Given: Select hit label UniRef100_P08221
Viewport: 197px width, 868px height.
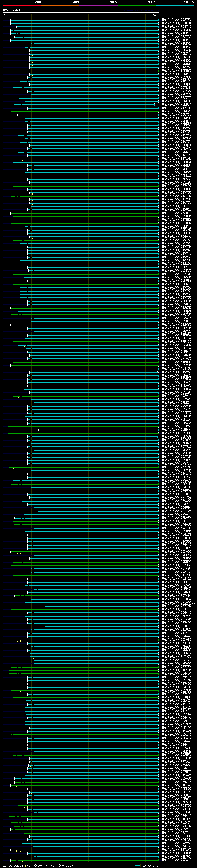Looking at the screenshot, I should pyautogui.click(x=177, y=450).
